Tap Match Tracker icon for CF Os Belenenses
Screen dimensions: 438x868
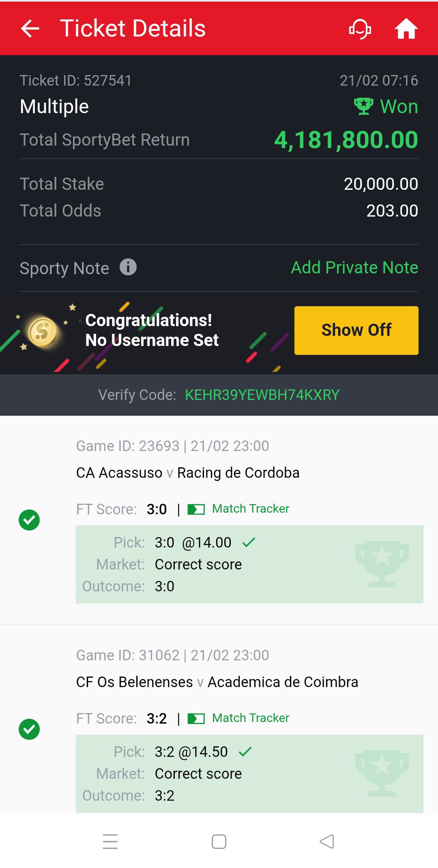(196, 719)
